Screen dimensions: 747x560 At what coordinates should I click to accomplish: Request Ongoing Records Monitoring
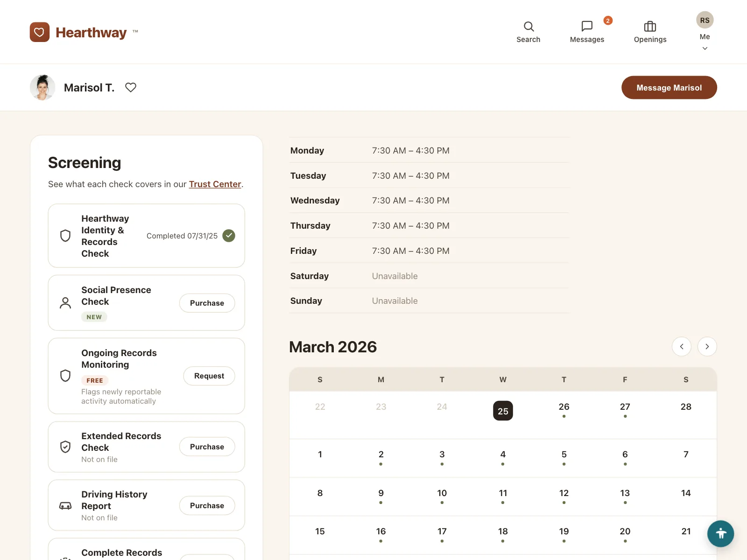(209, 376)
